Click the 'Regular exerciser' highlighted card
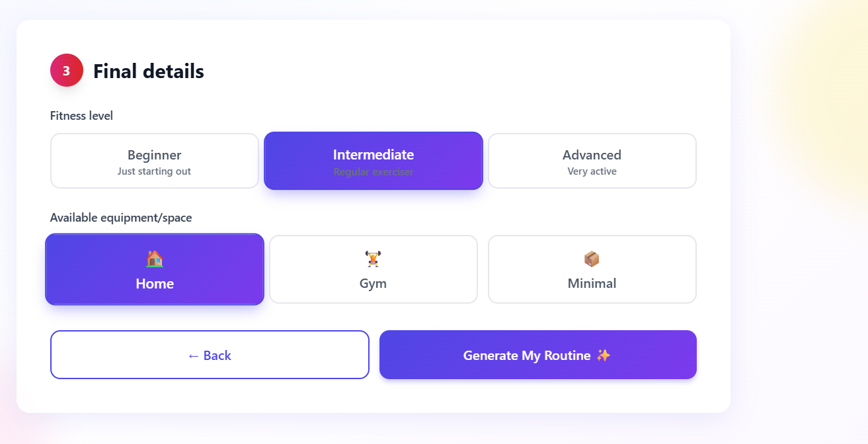The height and width of the screenshot is (444, 868). [373, 161]
